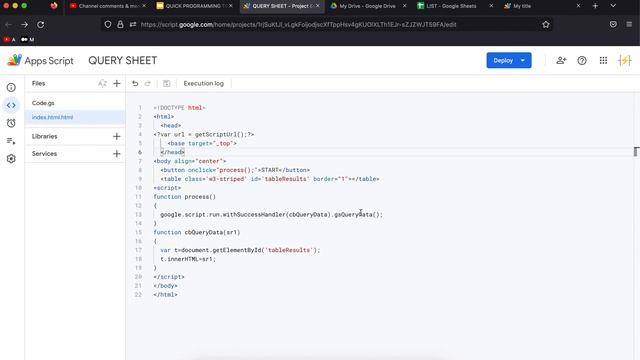List all tabs with chevron dropdown
The image size is (640, 360).
[613, 6]
